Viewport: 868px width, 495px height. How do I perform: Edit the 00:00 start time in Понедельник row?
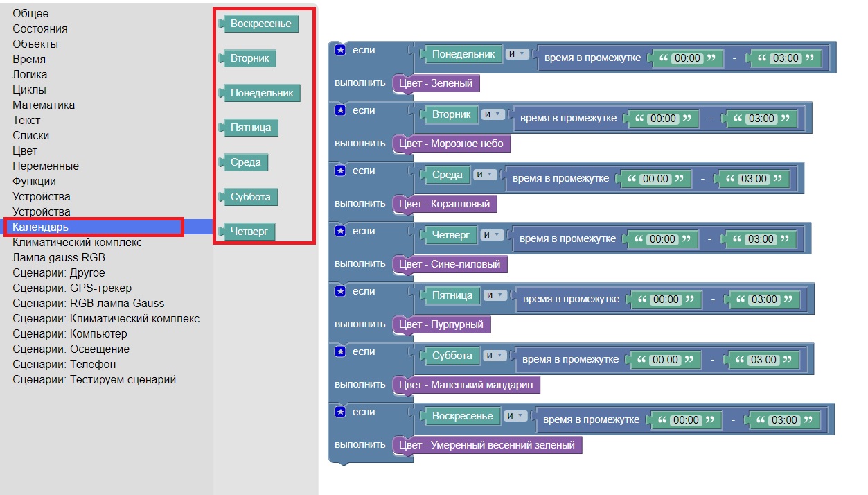pyautogui.click(x=687, y=59)
